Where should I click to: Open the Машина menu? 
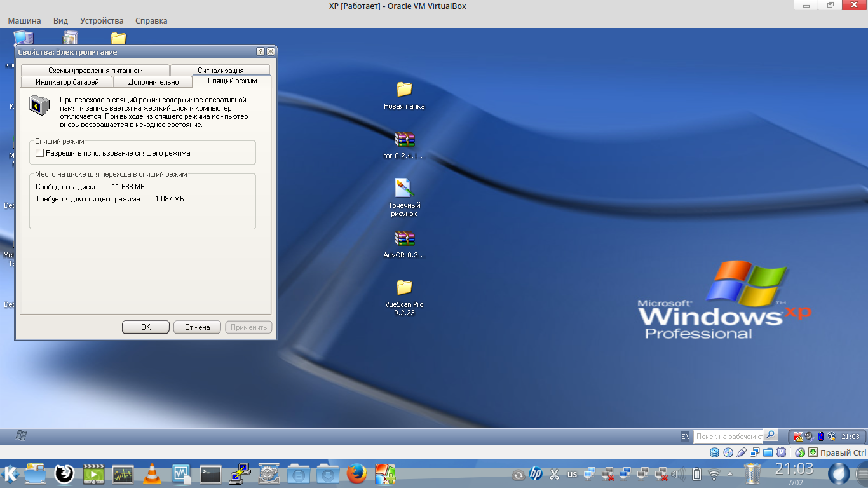[24, 20]
